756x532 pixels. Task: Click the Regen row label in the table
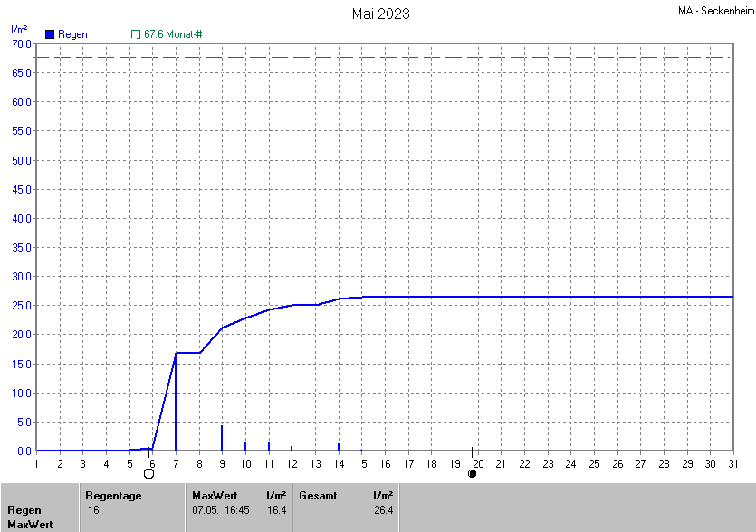[x=24, y=510]
